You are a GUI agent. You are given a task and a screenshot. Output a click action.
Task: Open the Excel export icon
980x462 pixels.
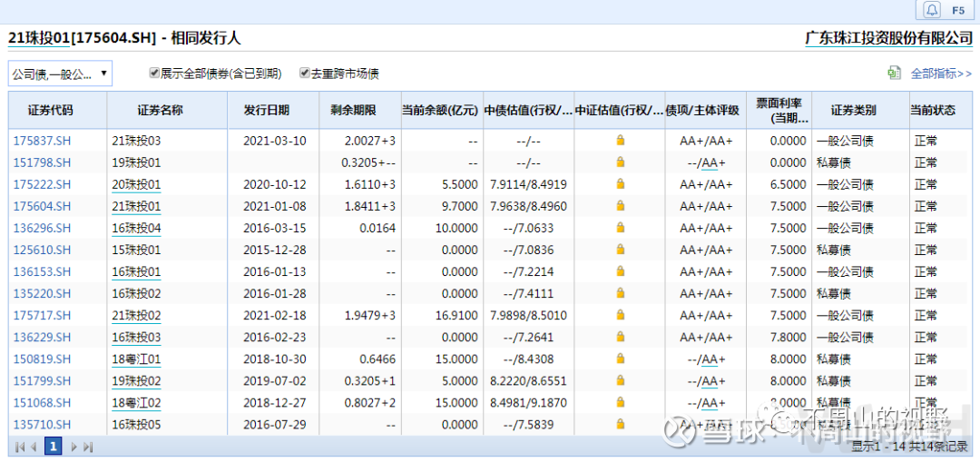pos(895,74)
